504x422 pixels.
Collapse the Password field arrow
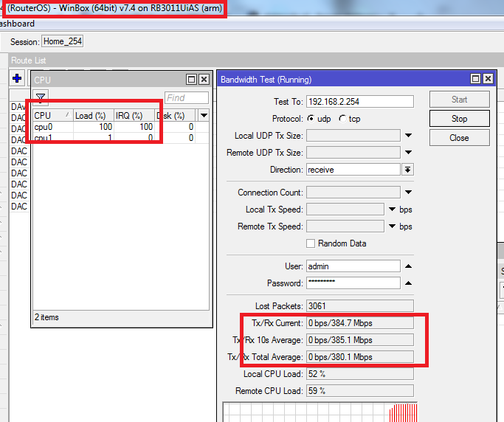point(408,283)
